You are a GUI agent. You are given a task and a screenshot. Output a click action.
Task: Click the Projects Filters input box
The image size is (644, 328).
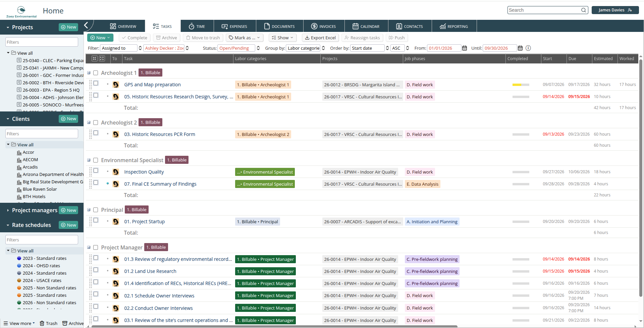(42, 42)
